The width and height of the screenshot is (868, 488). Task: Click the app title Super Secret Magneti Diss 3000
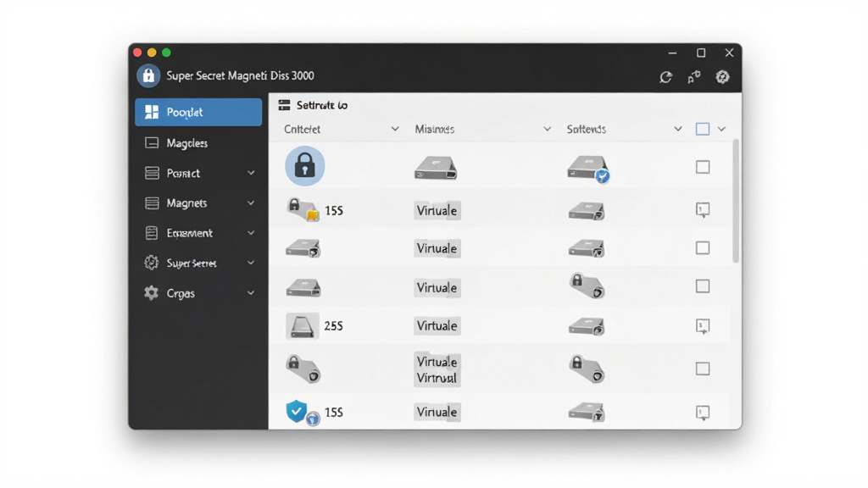240,75
